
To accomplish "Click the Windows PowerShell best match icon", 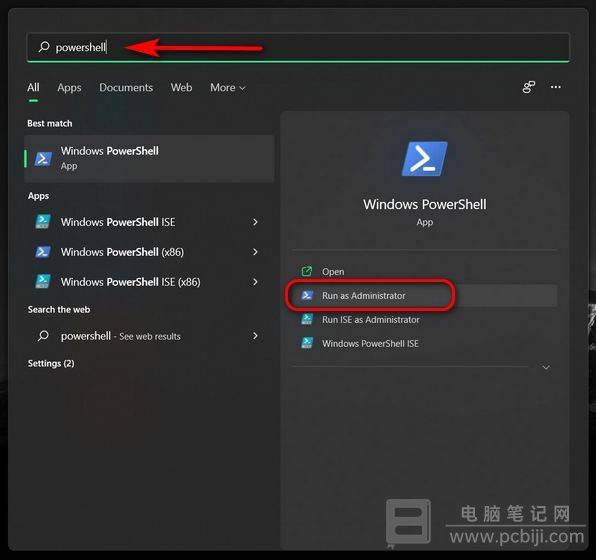I will click(43, 159).
